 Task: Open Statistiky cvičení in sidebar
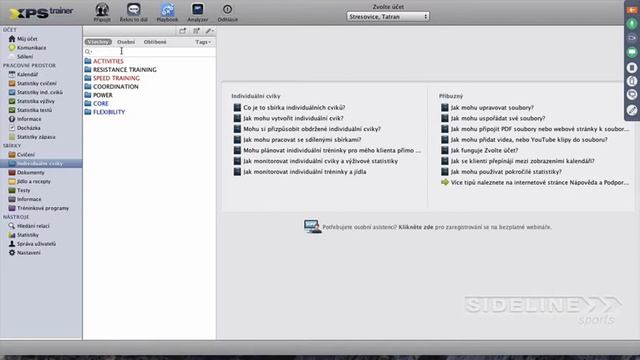pyautogui.click(x=33, y=83)
